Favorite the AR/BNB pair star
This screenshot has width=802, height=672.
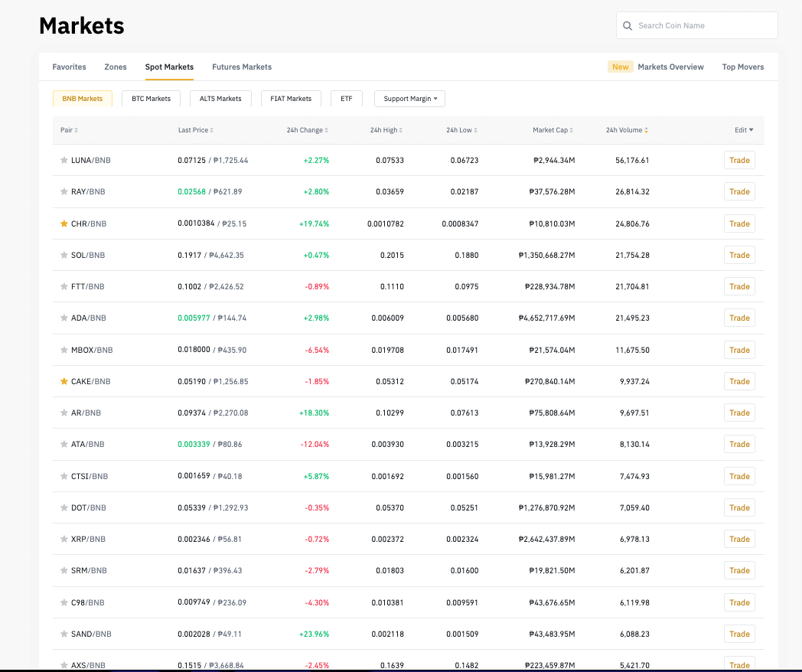(64, 413)
